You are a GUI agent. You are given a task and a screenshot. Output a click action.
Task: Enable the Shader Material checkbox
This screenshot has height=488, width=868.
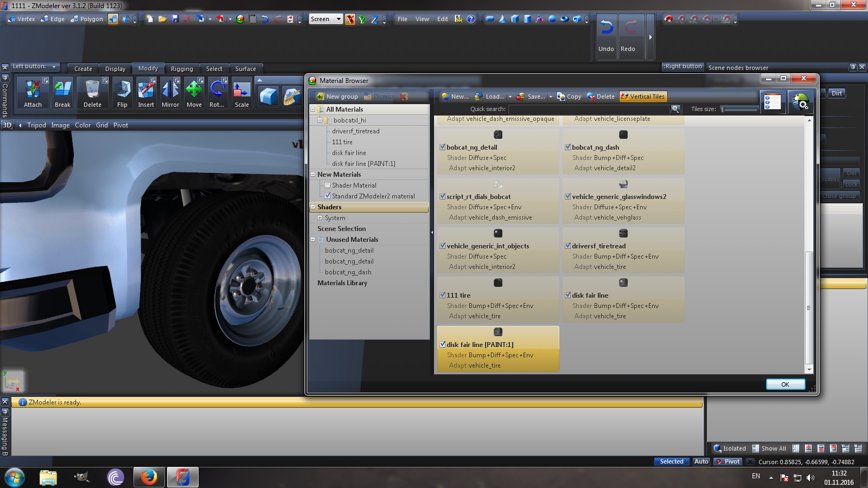pyautogui.click(x=328, y=185)
